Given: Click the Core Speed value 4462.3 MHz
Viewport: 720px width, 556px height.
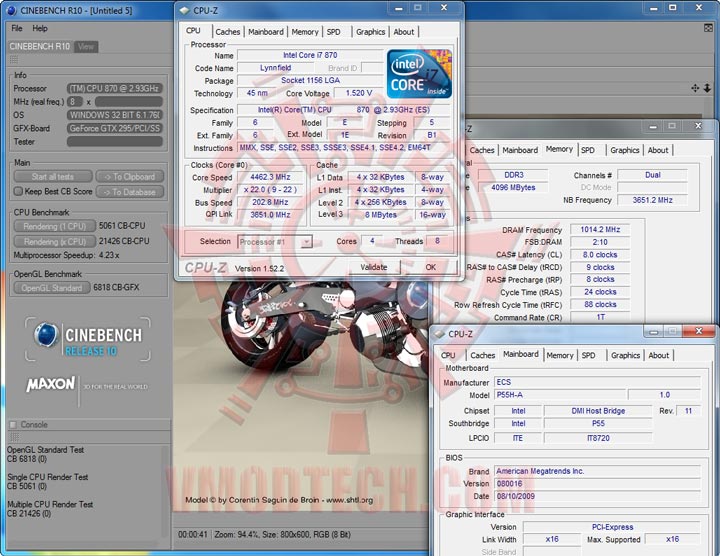Looking at the screenshot, I should pos(270,177).
